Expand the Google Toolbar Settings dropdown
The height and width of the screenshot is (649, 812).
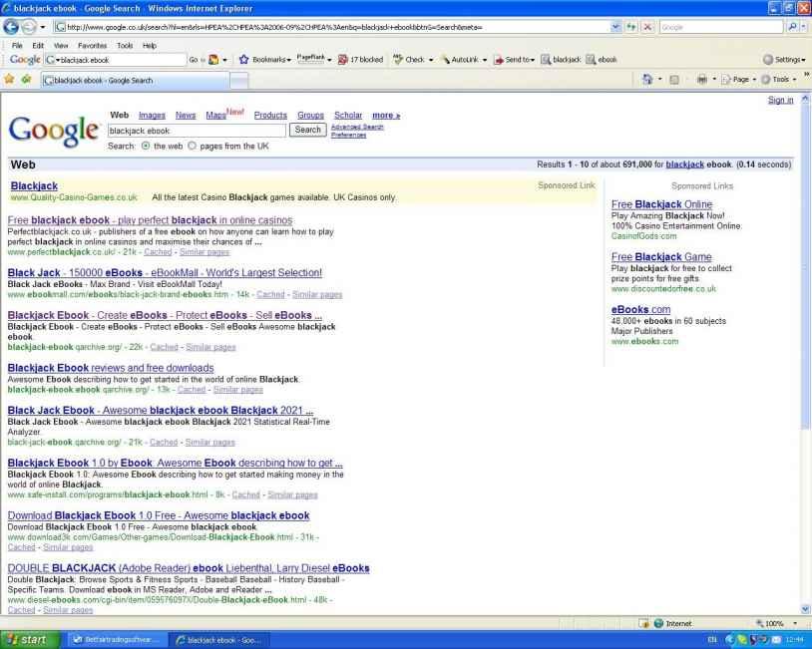click(x=782, y=60)
